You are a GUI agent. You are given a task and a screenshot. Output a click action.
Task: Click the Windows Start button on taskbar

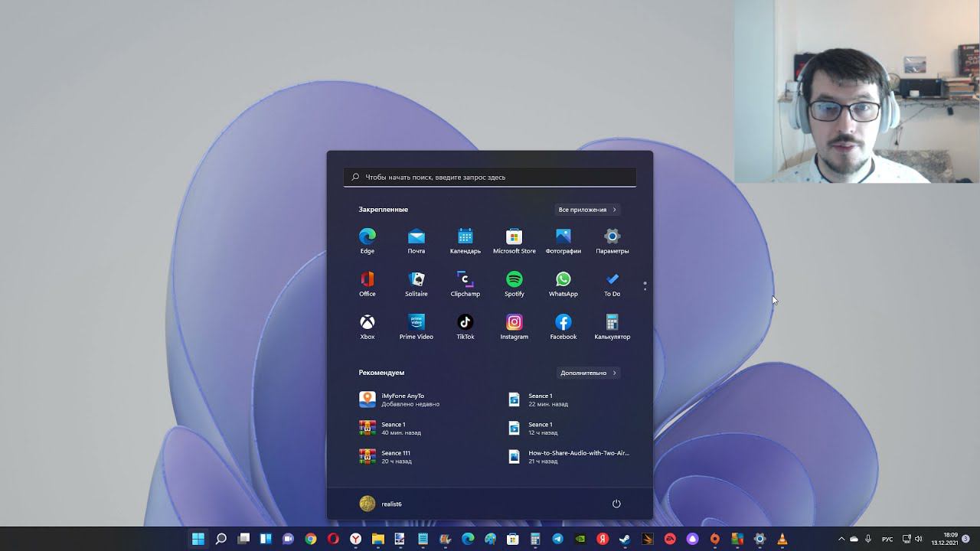[x=198, y=539]
